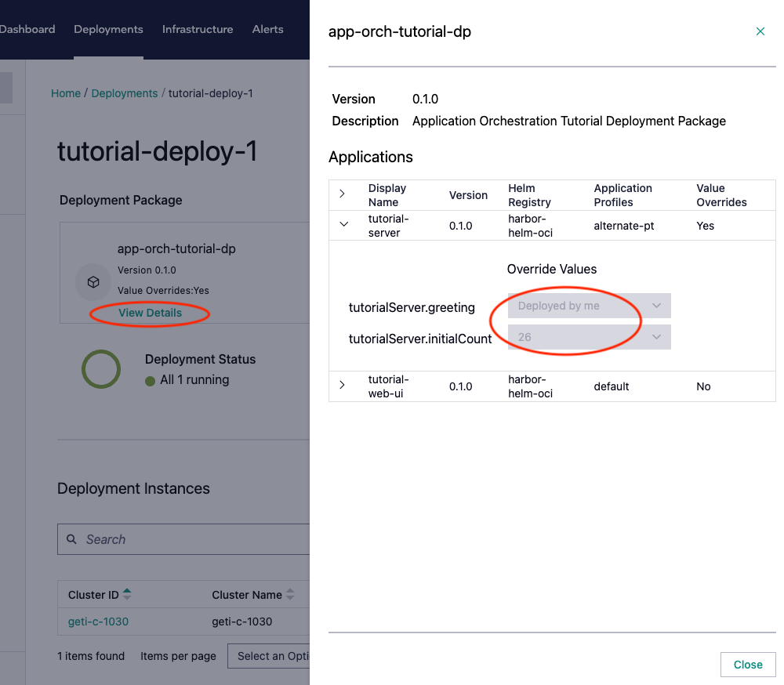
Task: Click the package cube icon
Action: click(x=93, y=282)
